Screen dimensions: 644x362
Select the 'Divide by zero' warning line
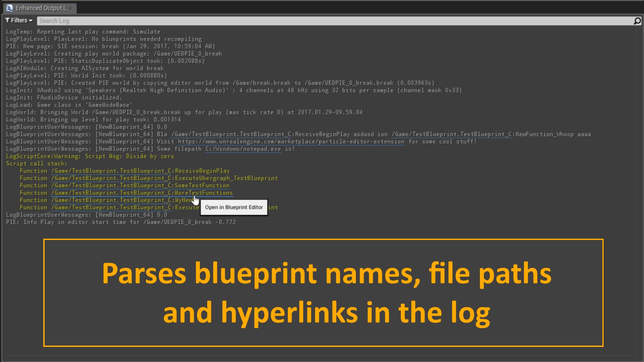(90, 157)
